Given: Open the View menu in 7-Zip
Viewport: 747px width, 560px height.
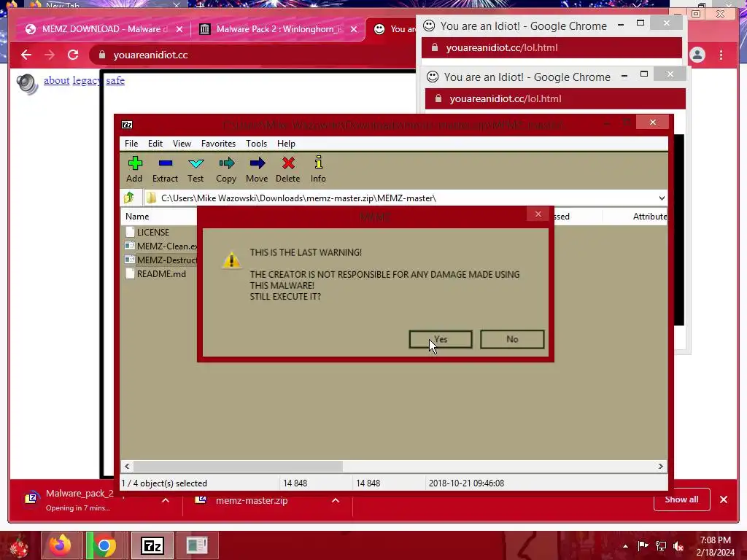Looking at the screenshot, I should (182, 144).
